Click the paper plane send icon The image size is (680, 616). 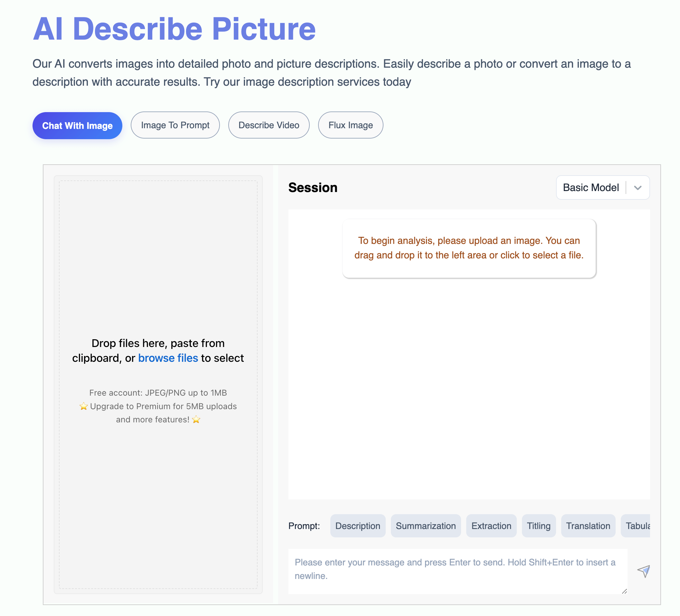pyautogui.click(x=643, y=571)
